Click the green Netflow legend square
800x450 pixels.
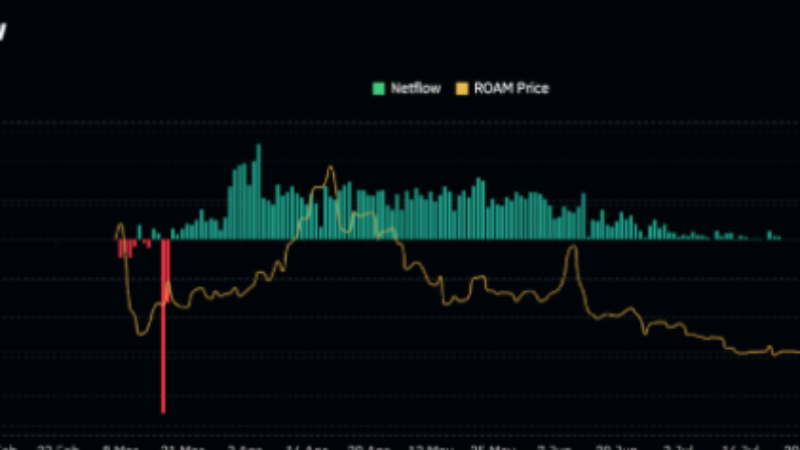point(377,88)
